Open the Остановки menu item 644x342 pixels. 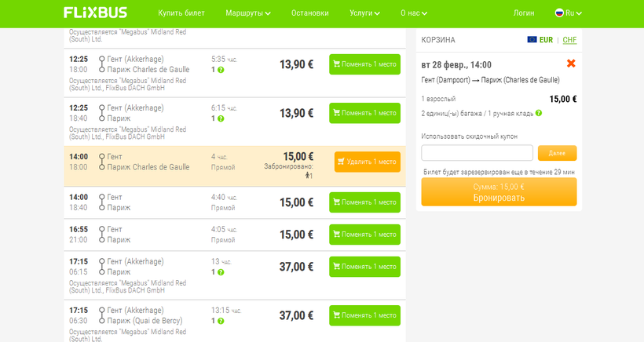309,13
